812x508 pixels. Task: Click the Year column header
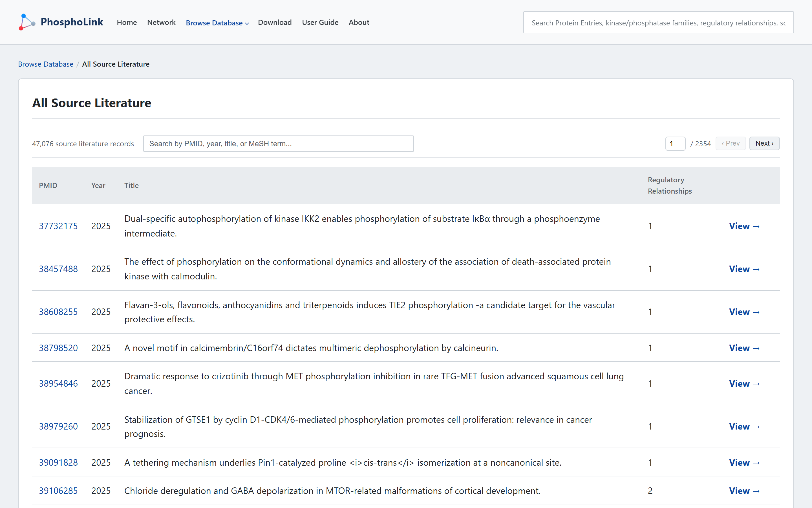[98, 185]
